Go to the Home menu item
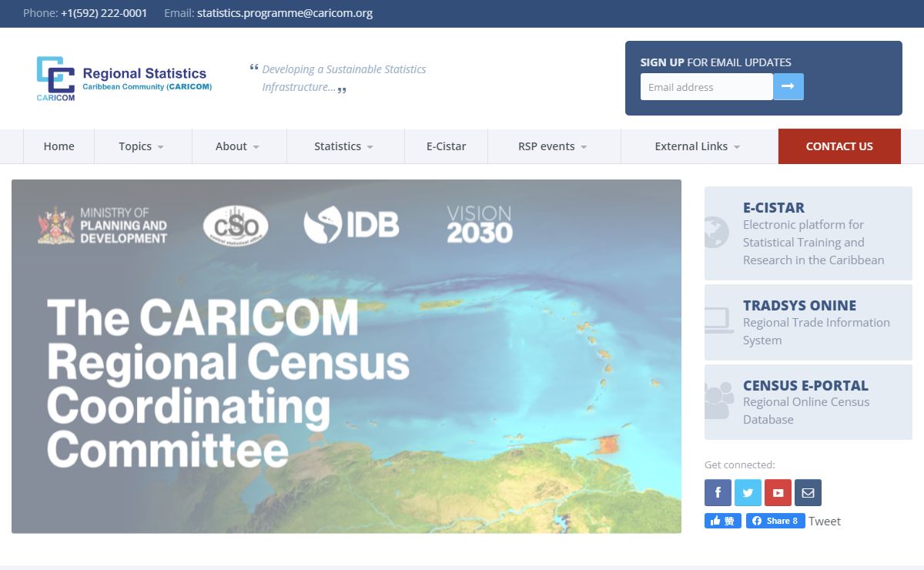 point(59,146)
